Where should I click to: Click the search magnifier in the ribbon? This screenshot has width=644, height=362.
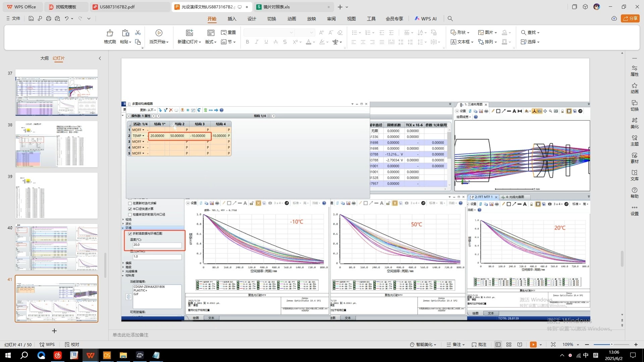tap(450, 19)
